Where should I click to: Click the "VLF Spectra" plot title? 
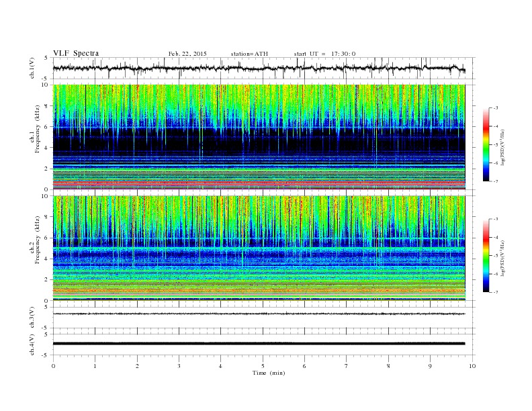pyautogui.click(x=76, y=53)
